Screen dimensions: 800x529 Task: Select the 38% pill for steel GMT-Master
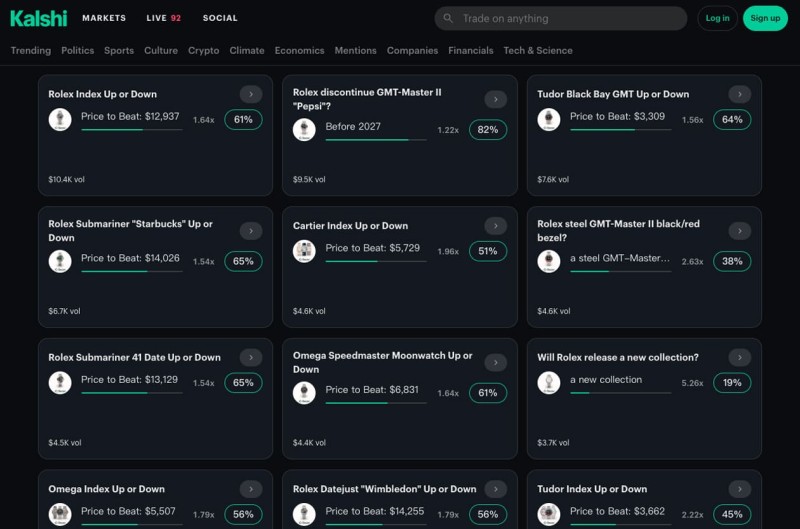(x=732, y=261)
